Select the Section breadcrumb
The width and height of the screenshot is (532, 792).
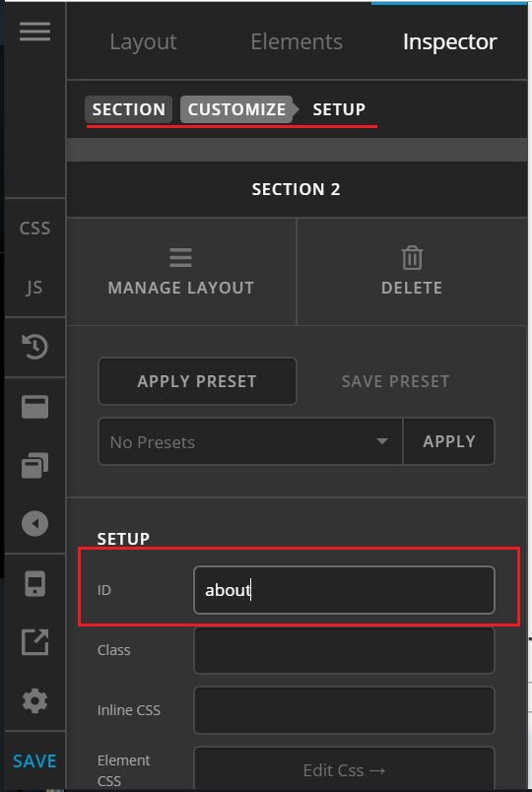(x=128, y=109)
